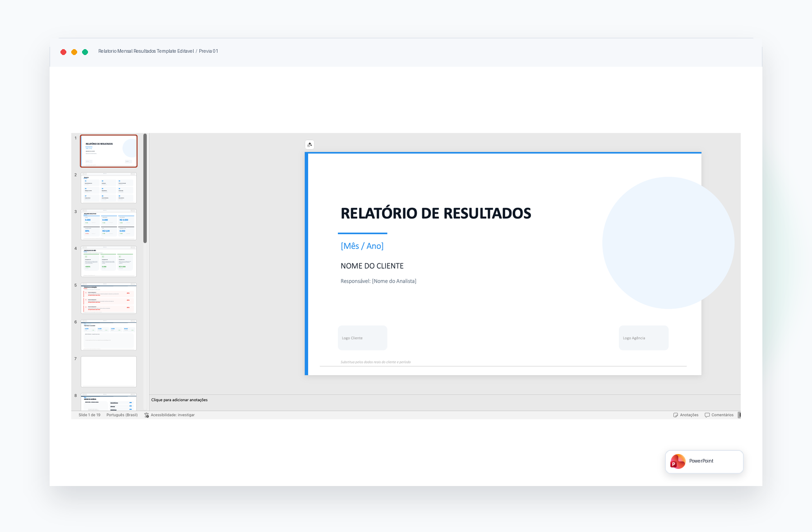Click Acessibilidade: investigar status text
The width and height of the screenshot is (812, 532).
click(173, 415)
